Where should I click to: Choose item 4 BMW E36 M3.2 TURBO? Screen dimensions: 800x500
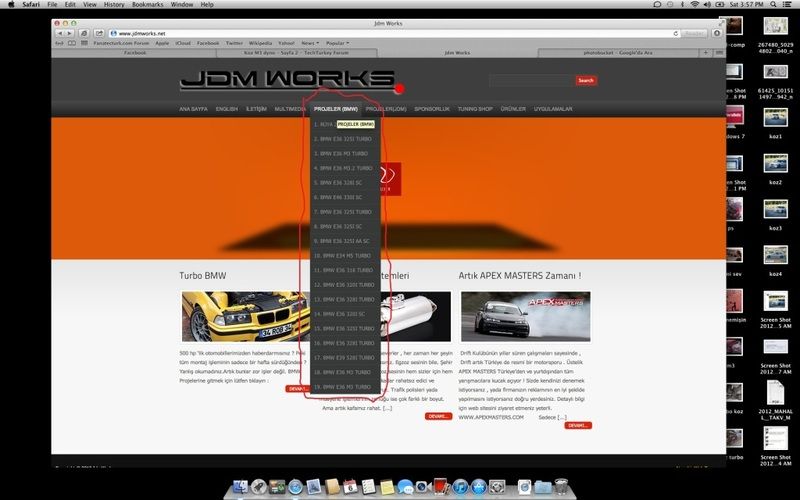tap(343, 168)
